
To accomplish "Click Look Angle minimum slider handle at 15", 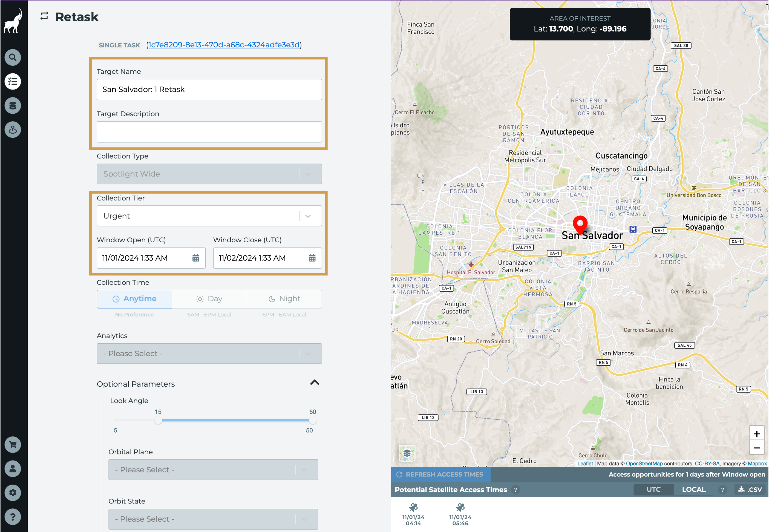I will click(158, 420).
